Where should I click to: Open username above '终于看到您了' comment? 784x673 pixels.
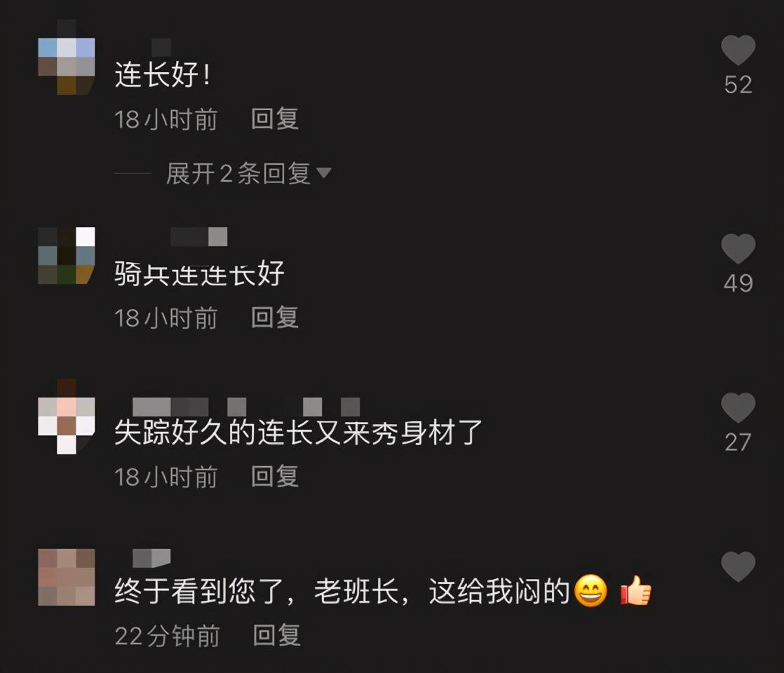pos(151,558)
